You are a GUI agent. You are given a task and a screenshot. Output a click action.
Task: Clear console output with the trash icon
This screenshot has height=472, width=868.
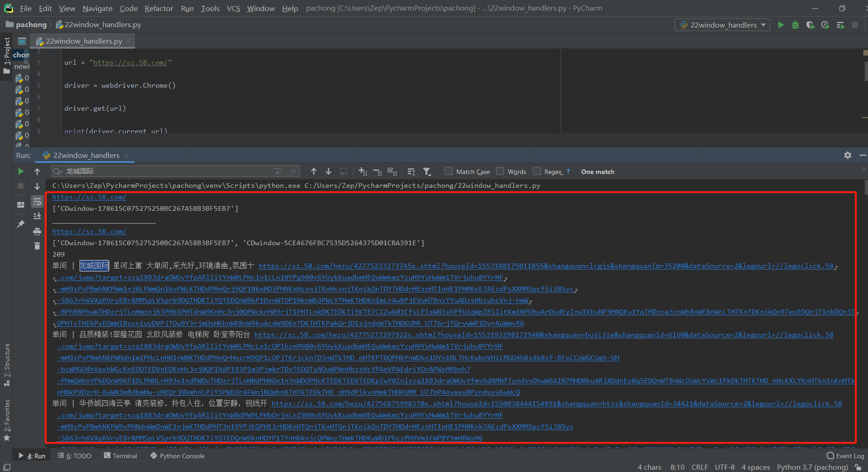click(x=37, y=246)
